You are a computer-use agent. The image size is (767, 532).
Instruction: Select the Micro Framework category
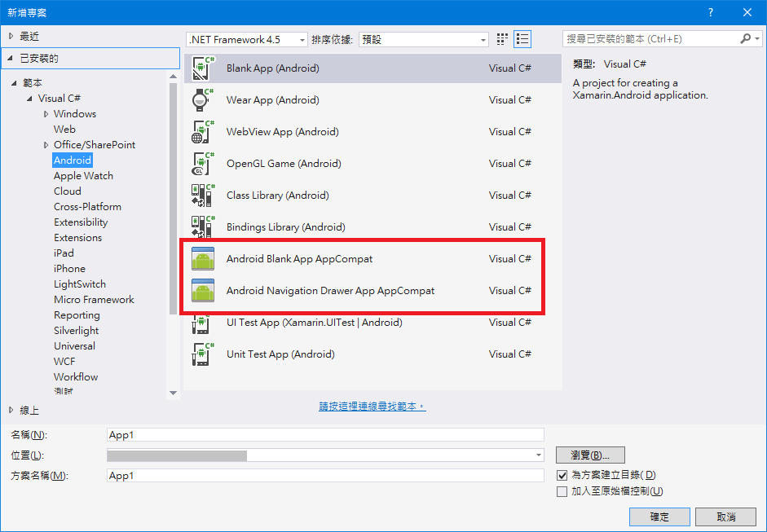point(94,300)
